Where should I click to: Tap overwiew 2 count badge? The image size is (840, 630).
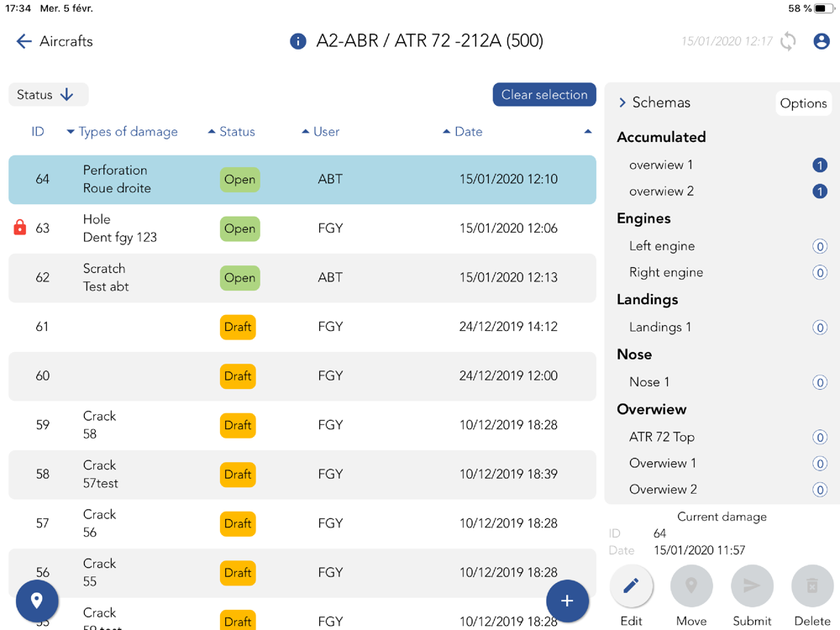[x=820, y=192]
